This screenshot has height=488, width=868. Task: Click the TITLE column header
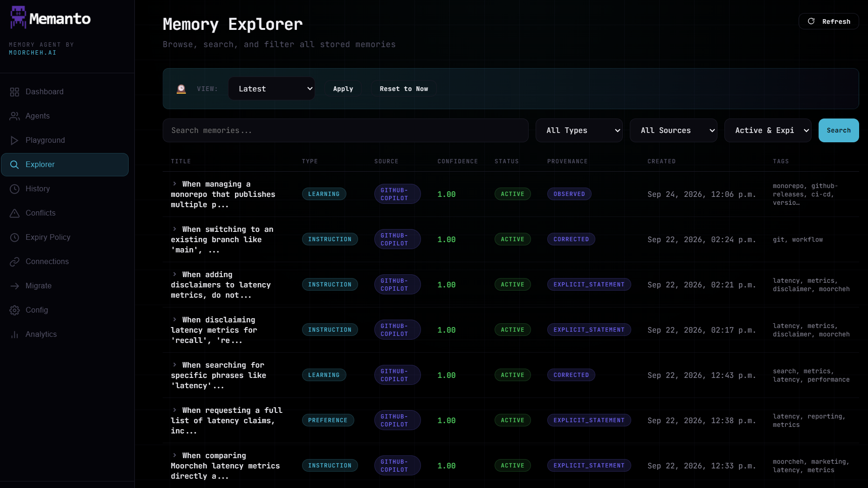181,161
